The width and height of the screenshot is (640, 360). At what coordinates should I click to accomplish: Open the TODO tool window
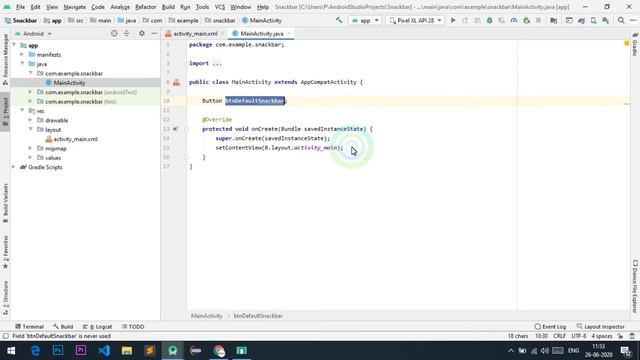(133, 327)
